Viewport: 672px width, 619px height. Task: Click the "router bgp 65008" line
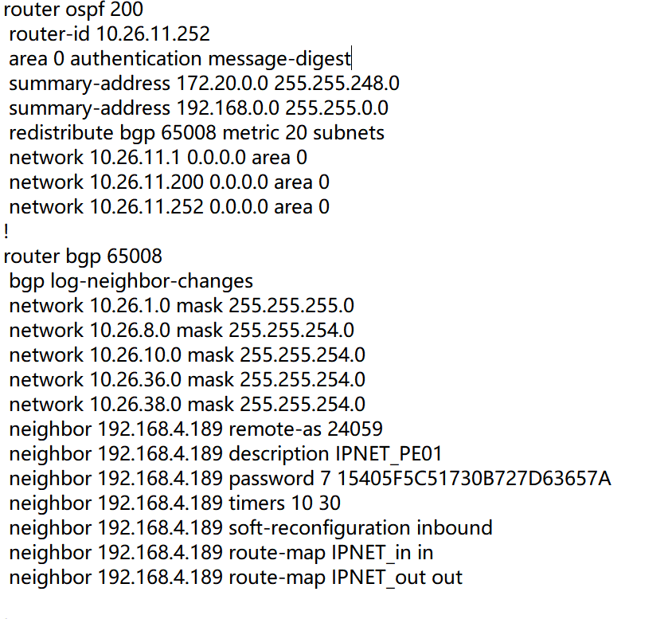click(x=83, y=257)
